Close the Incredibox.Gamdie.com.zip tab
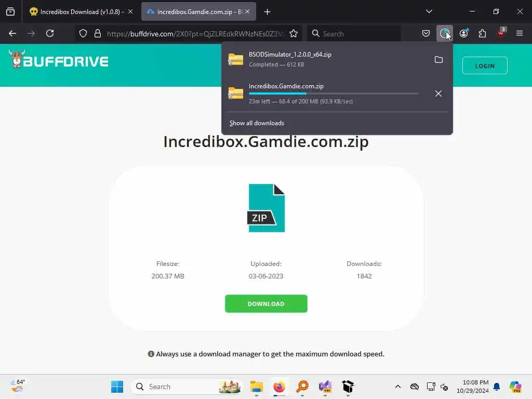The width and height of the screenshot is (532, 399). [247, 12]
